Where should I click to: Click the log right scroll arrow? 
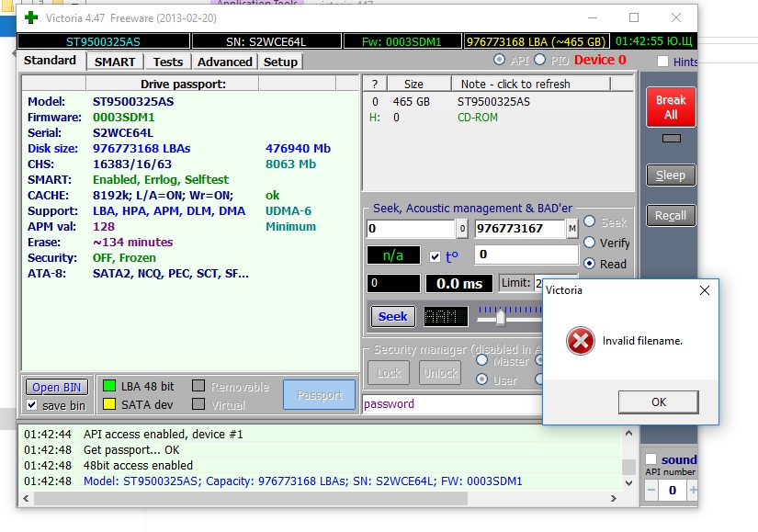[614, 498]
